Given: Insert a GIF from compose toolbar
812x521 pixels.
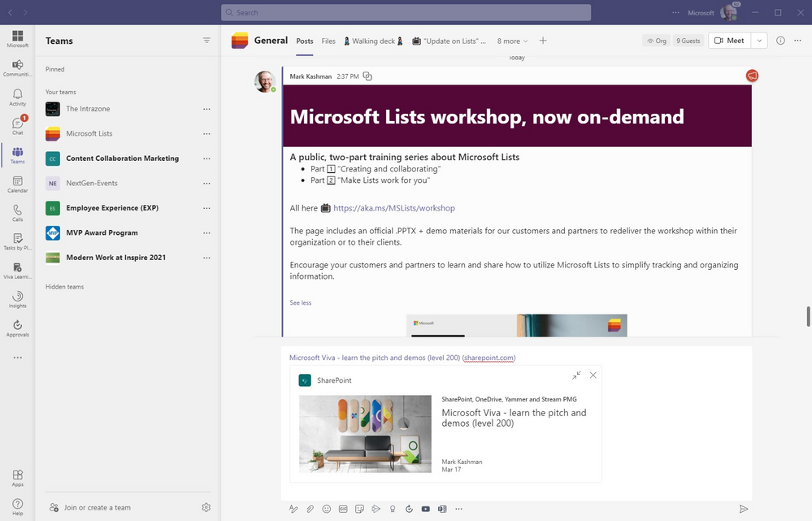Looking at the screenshot, I should point(343,509).
